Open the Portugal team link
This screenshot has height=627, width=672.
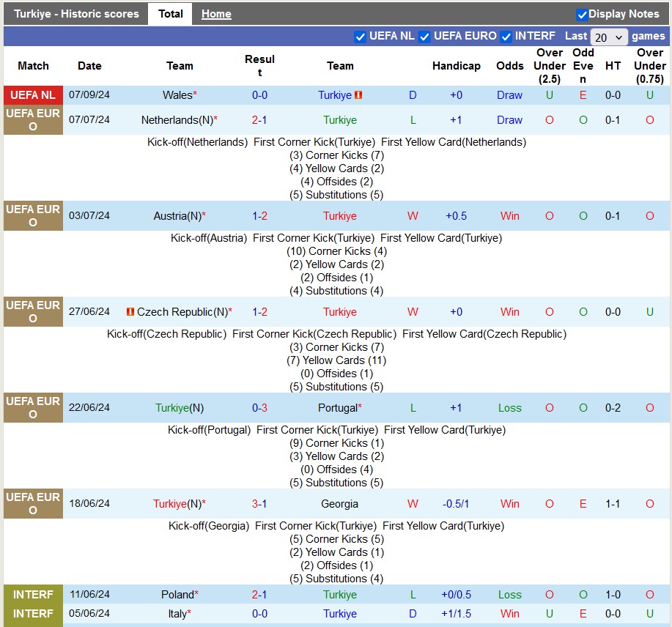tap(337, 408)
